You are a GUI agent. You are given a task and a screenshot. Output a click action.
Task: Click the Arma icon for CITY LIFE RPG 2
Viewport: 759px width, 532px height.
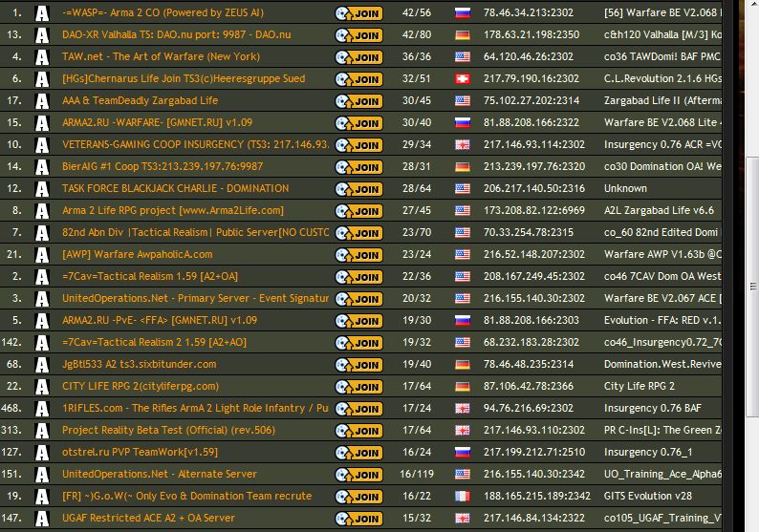pos(42,387)
